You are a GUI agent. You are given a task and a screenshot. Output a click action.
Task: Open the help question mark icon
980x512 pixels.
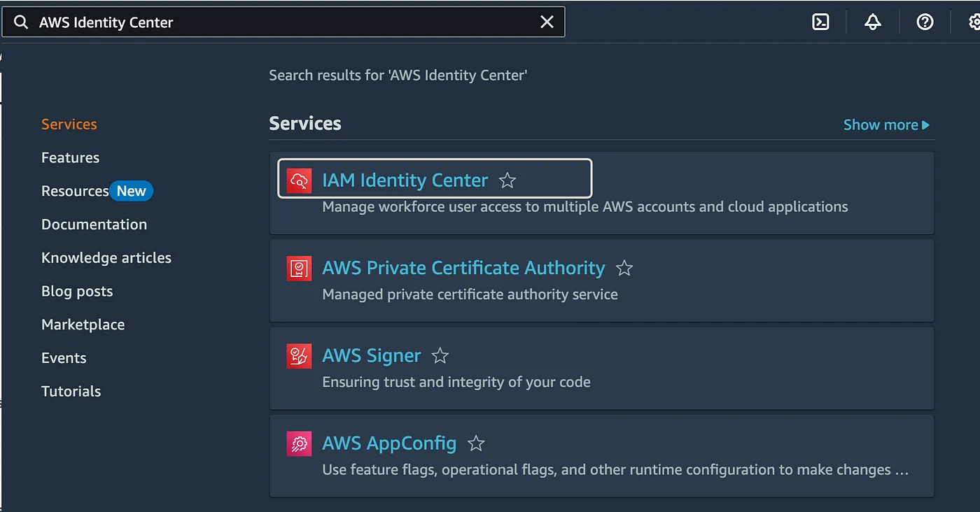(x=925, y=22)
